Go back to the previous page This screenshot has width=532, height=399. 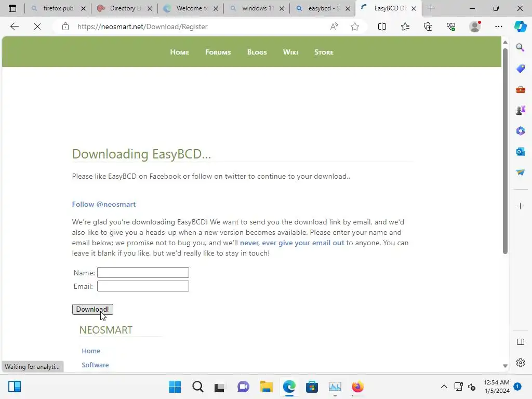tap(14, 26)
